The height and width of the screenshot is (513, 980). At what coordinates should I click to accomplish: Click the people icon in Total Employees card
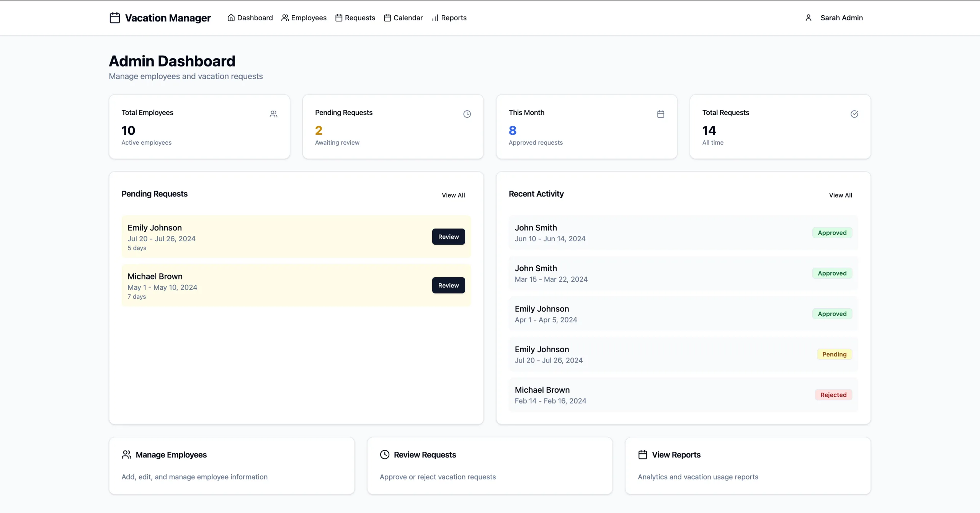click(x=273, y=114)
